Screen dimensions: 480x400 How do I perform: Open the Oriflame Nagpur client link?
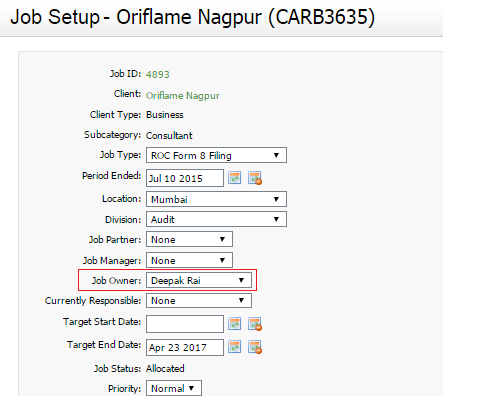point(183,96)
